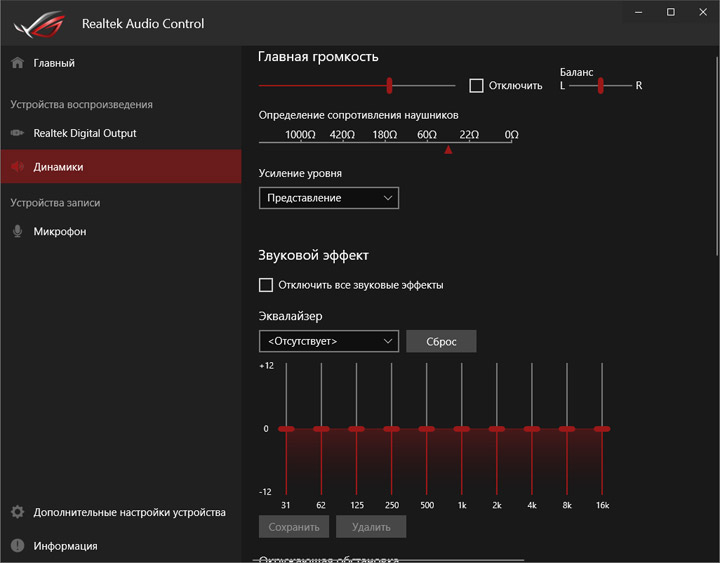Viewport: 720px width, 563px height.
Task: Open the Усиление уровня dropdown
Action: (x=329, y=198)
